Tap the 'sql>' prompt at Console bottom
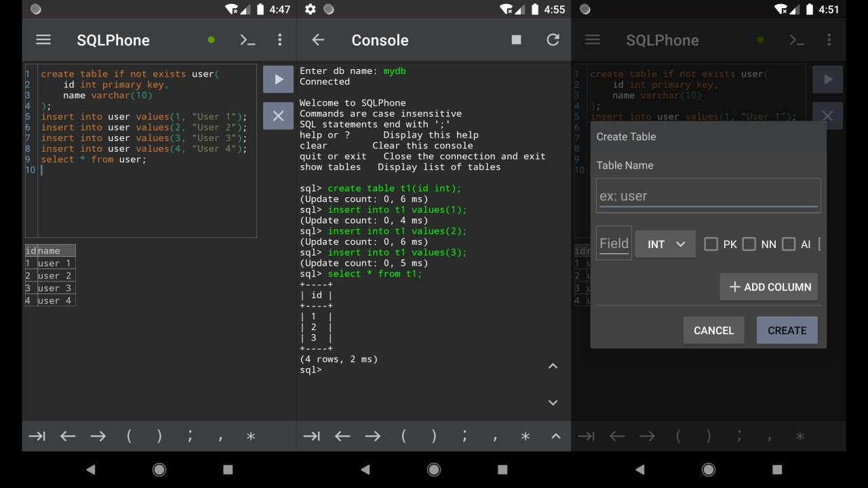The width and height of the screenshot is (868, 488). click(311, 370)
